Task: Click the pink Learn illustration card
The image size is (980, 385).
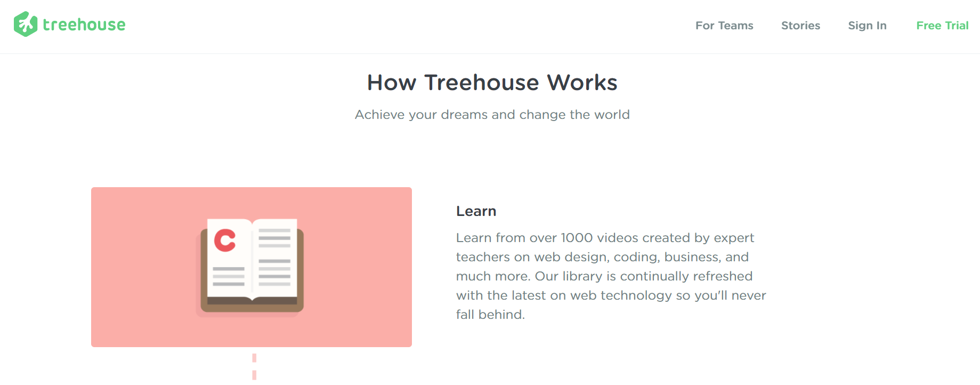Action: (252, 267)
